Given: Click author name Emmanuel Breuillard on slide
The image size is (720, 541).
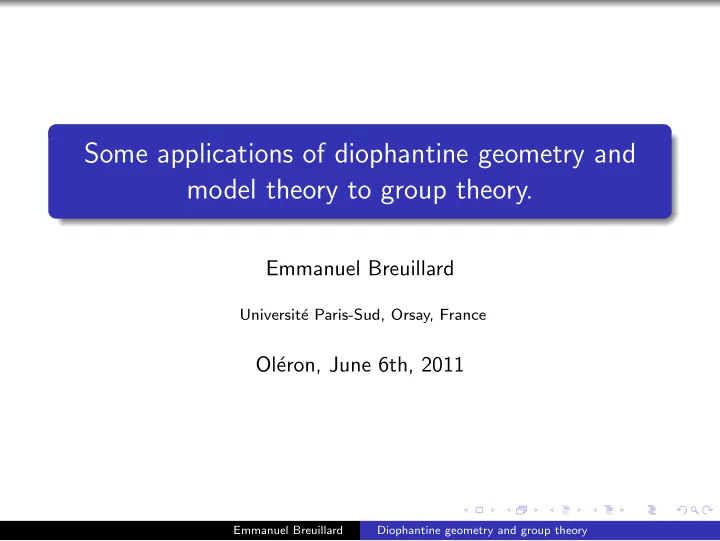Looking at the screenshot, I should coord(360,269).
